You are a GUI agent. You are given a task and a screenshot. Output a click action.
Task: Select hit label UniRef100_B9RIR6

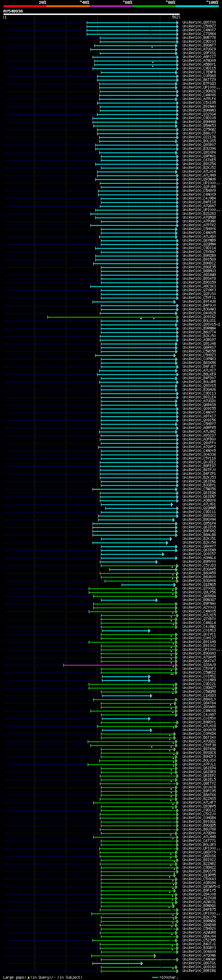[x=199, y=971]
